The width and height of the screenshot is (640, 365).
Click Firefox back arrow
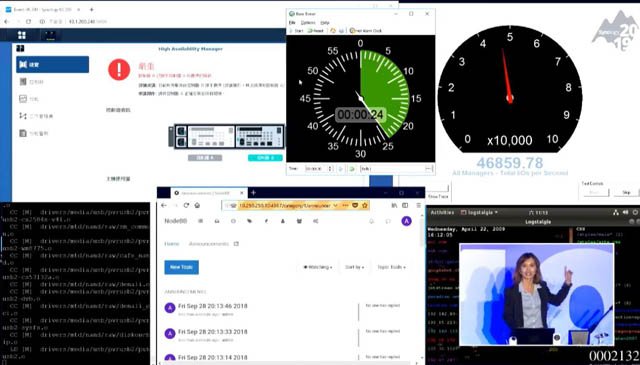tap(164, 205)
